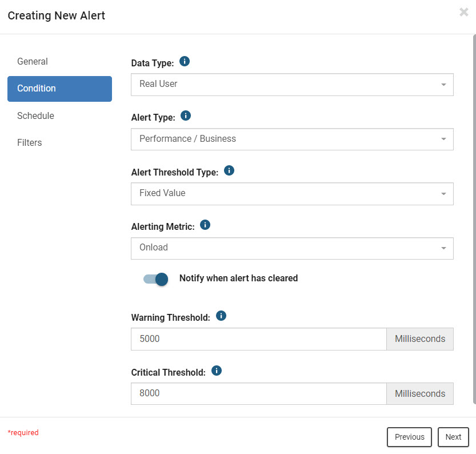This screenshot has height=454, width=476.
Task: Open the Alert Threshold Type dropdown
Action: [x=292, y=194]
